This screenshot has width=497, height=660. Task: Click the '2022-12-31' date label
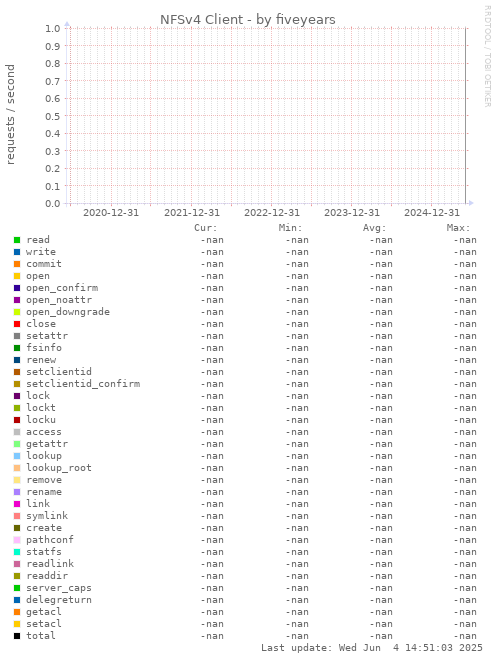click(x=272, y=213)
